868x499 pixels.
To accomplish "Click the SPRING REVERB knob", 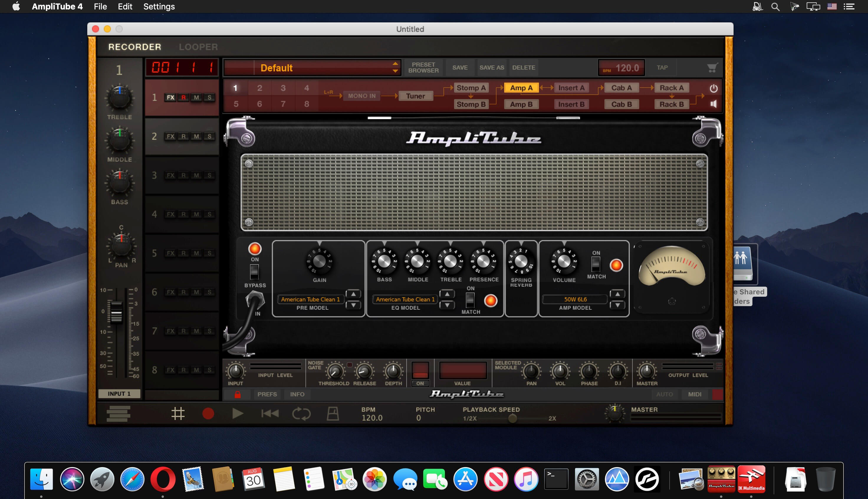I will (521, 262).
